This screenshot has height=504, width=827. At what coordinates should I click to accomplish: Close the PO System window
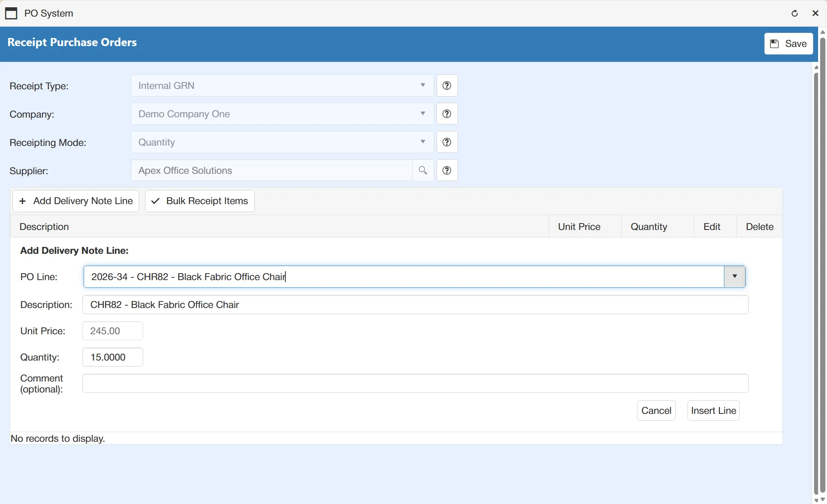click(x=815, y=13)
